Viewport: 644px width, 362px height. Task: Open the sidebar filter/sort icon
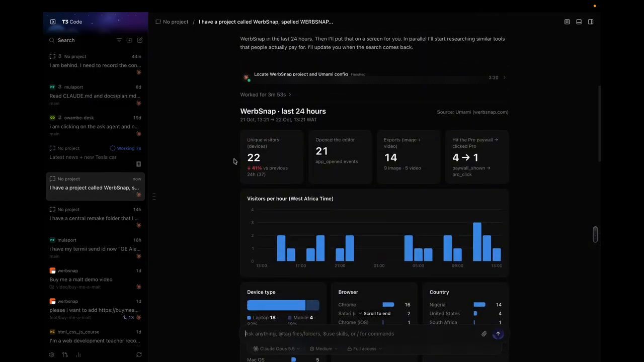[119, 40]
